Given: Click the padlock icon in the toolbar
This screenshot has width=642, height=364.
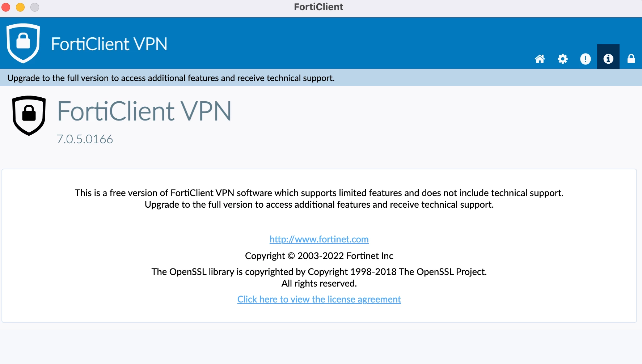Looking at the screenshot, I should 631,59.
